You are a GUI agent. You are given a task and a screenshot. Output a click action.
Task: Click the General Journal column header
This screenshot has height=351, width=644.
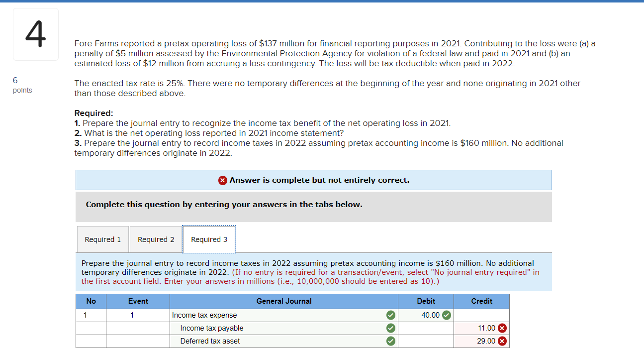pyautogui.click(x=283, y=301)
